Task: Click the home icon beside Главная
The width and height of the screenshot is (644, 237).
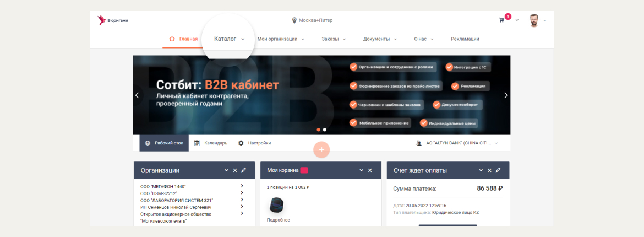Action: (x=172, y=39)
